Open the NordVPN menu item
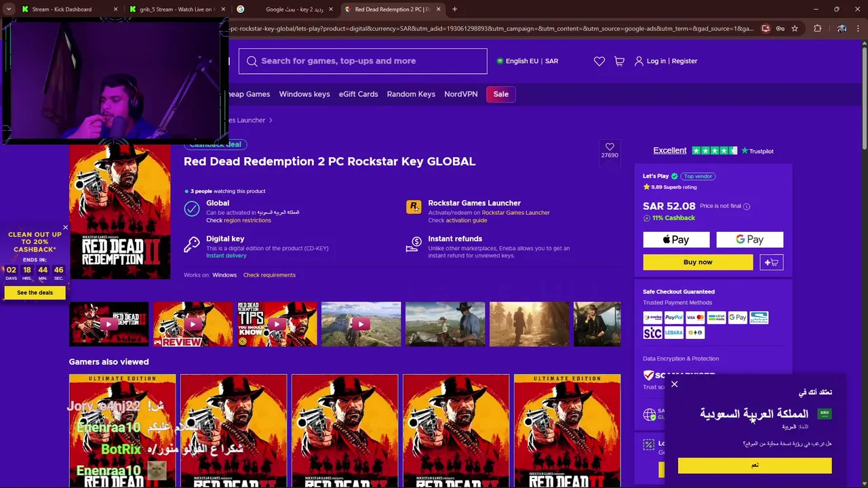The height and width of the screenshot is (488, 868). [x=461, y=94]
